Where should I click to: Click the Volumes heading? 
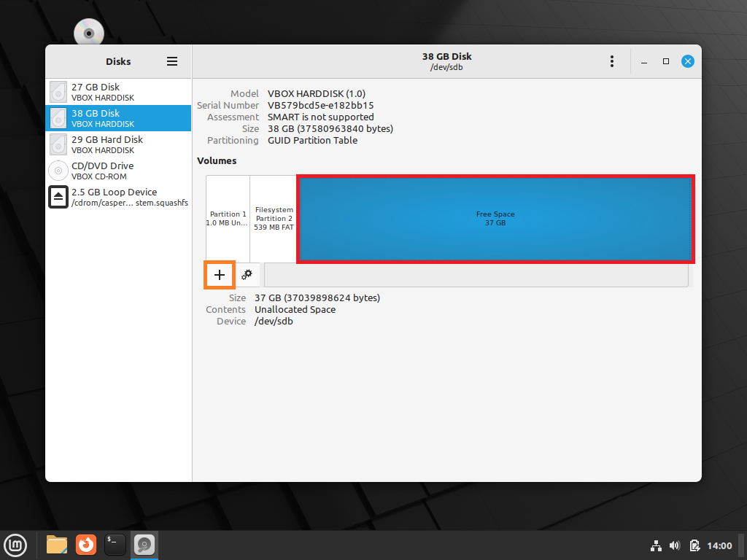click(x=217, y=161)
